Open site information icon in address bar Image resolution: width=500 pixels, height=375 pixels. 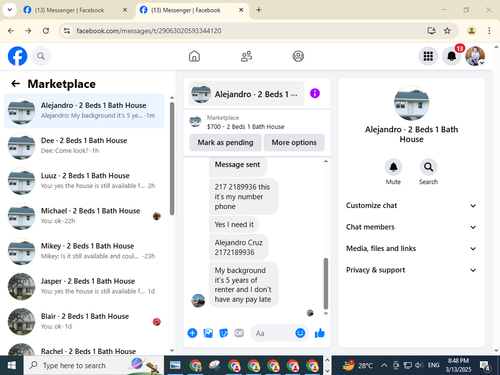tap(67, 31)
